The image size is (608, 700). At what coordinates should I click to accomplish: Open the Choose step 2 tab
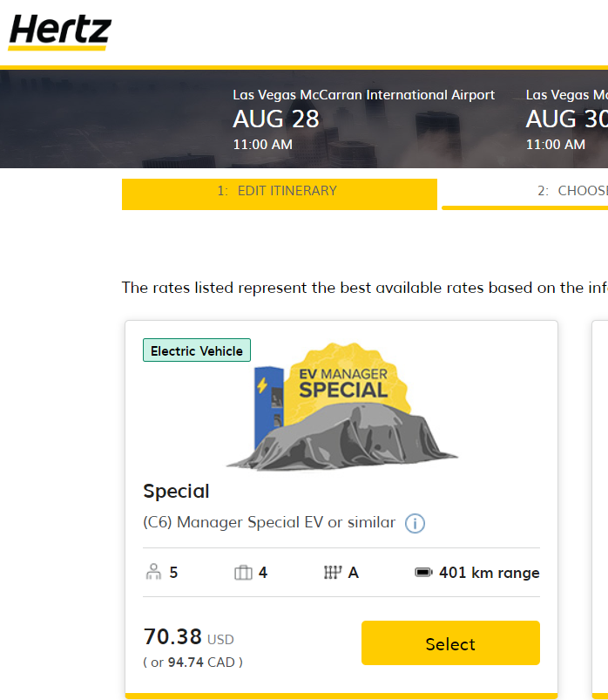coord(525,194)
